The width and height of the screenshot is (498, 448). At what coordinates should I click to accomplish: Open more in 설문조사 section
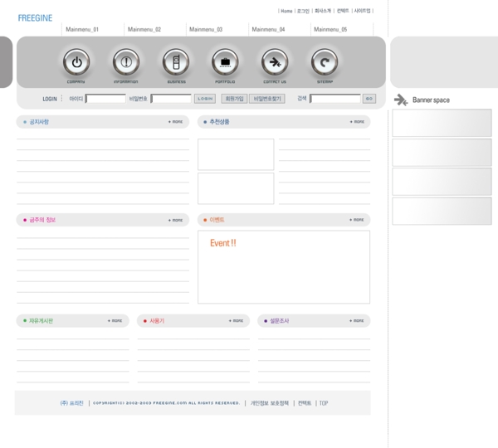tap(357, 321)
